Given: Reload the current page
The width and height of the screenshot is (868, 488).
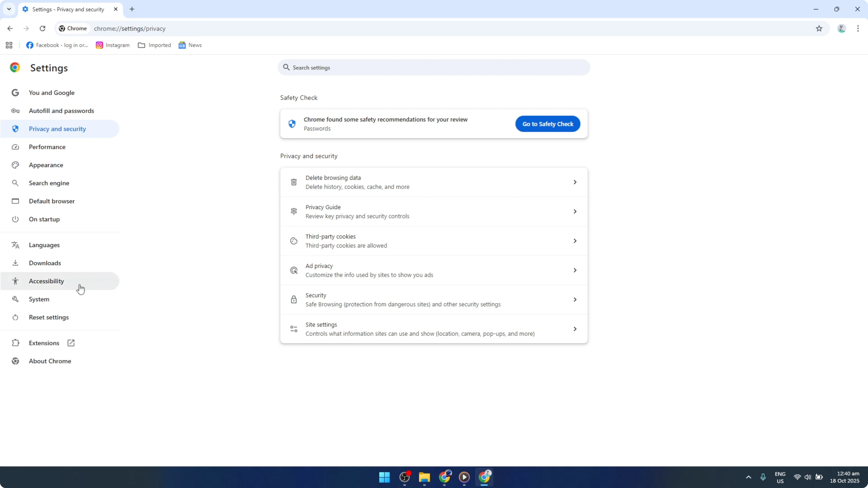Looking at the screenshot, I should click(x=42, y=28).
